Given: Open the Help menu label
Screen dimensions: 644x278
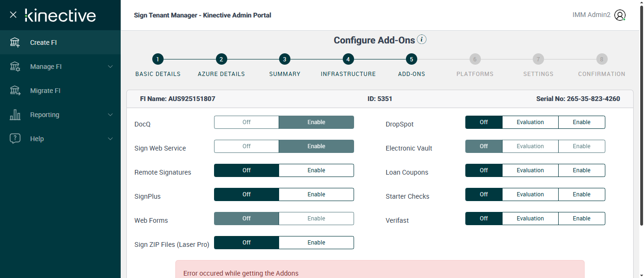Looking at the screenshot, I should click(37, 139).
